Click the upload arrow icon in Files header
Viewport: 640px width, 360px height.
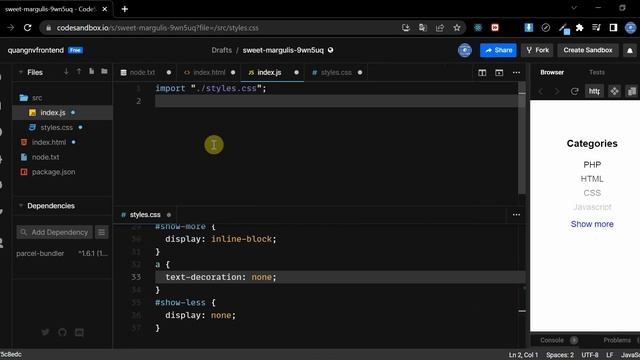coord(79,71)
